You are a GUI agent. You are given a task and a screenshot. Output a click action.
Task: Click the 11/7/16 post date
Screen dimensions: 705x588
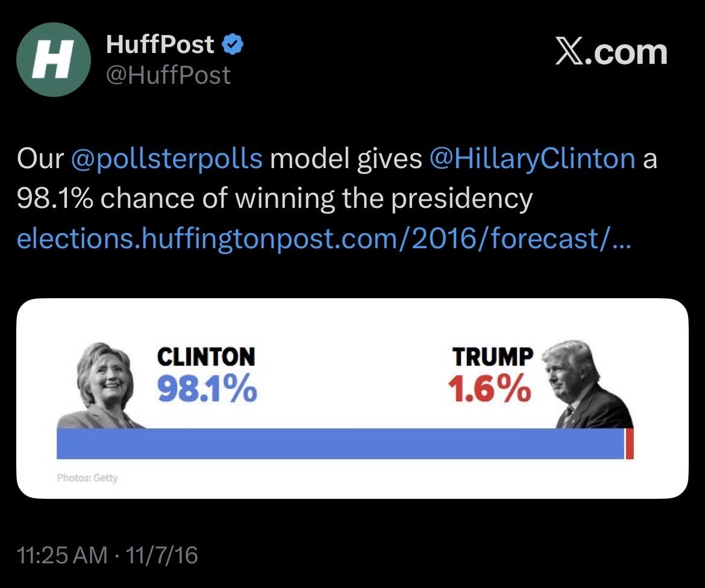[162, 555]
